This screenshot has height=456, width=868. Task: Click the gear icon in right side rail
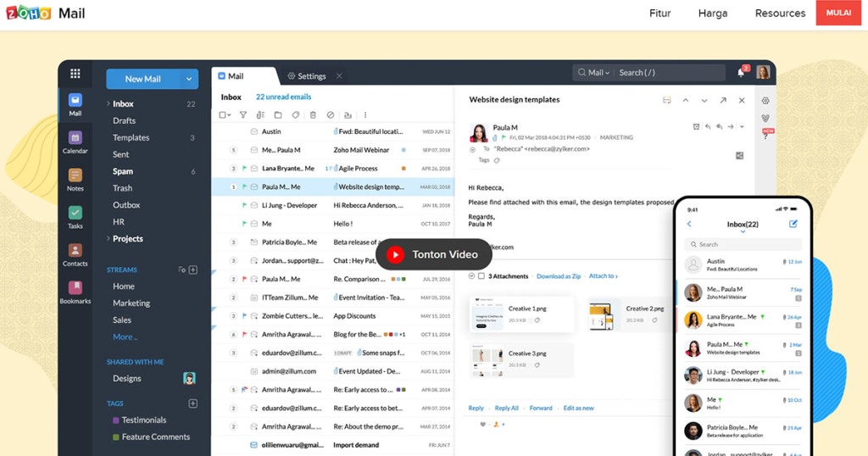coord(765,101)
